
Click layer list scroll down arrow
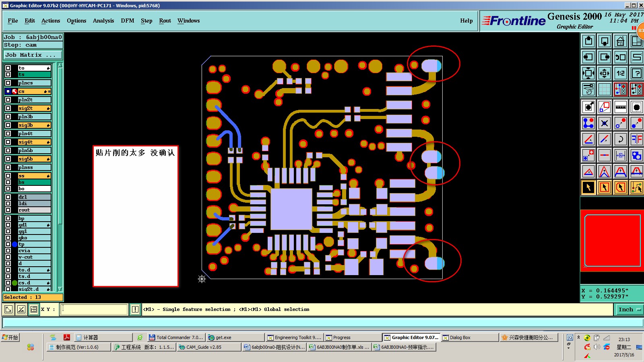point(60,289)
